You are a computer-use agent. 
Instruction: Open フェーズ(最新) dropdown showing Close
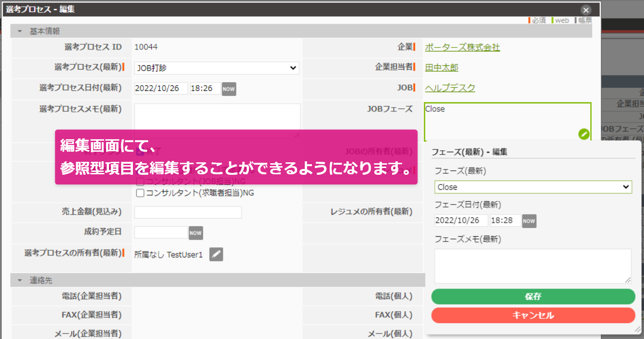pyautogui.click(x=533, y=187)
